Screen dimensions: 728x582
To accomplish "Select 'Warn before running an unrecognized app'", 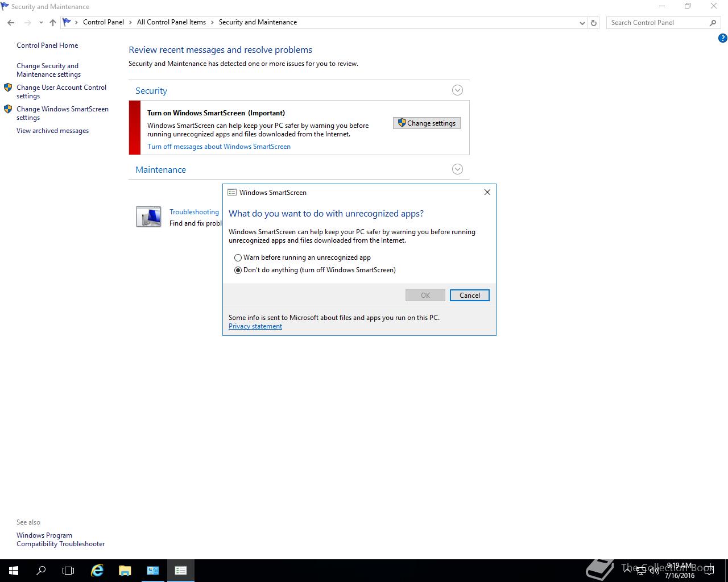I will (x=303, y=257).
